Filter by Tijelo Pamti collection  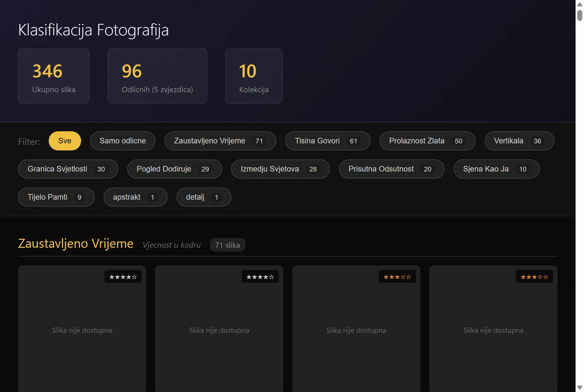(56, 197)
